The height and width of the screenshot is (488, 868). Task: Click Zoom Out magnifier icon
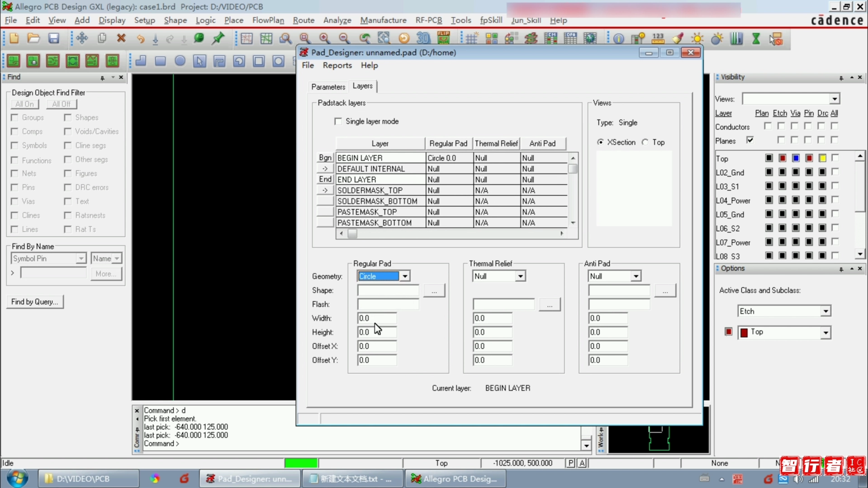344,38
